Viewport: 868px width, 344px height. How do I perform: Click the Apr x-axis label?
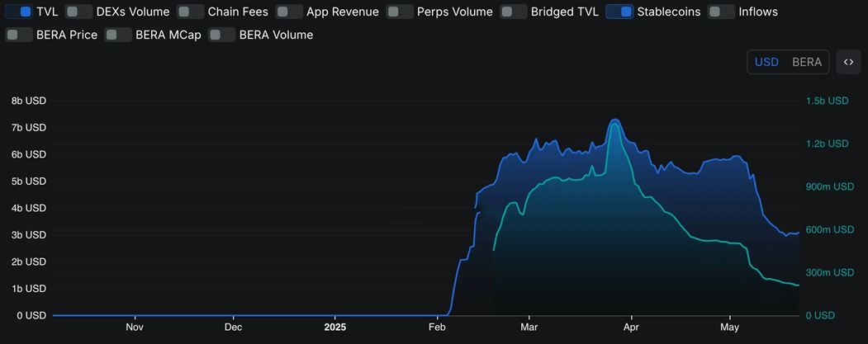click(631, 327)
